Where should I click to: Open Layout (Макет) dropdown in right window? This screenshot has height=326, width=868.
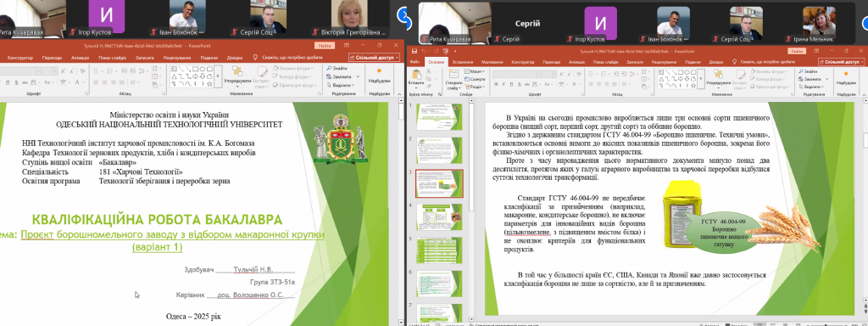pos(475,71)
